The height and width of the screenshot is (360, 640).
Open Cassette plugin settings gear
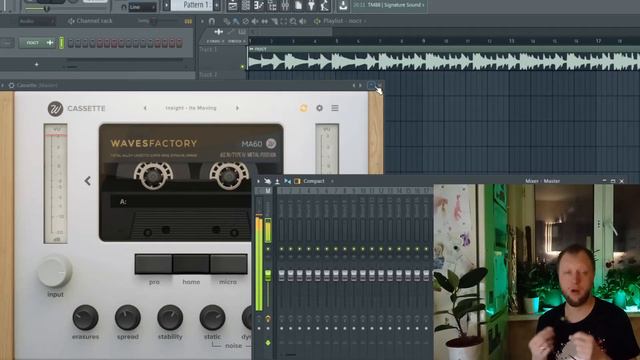coord(319,108)
